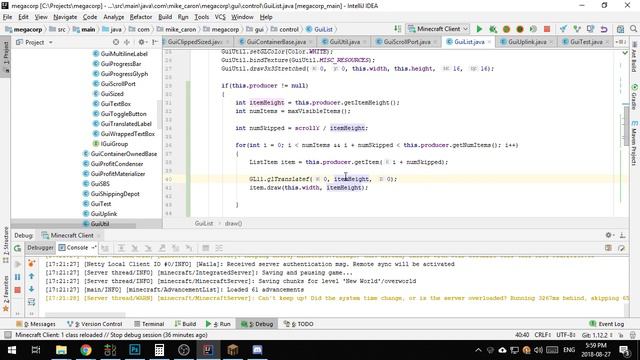Hide the Debug tool window
The width and height of the screenshot is (640, 360).
(x=622, y=235)
